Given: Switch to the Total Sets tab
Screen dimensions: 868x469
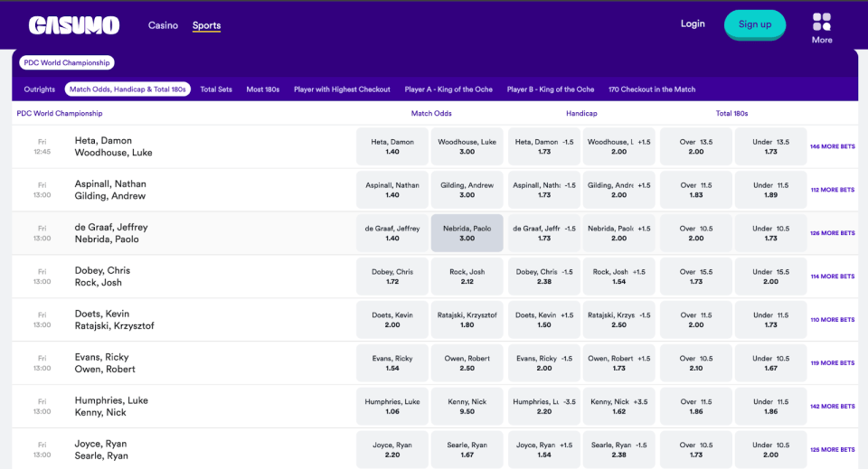Looking at the screenshot, I should pos(216,89).
